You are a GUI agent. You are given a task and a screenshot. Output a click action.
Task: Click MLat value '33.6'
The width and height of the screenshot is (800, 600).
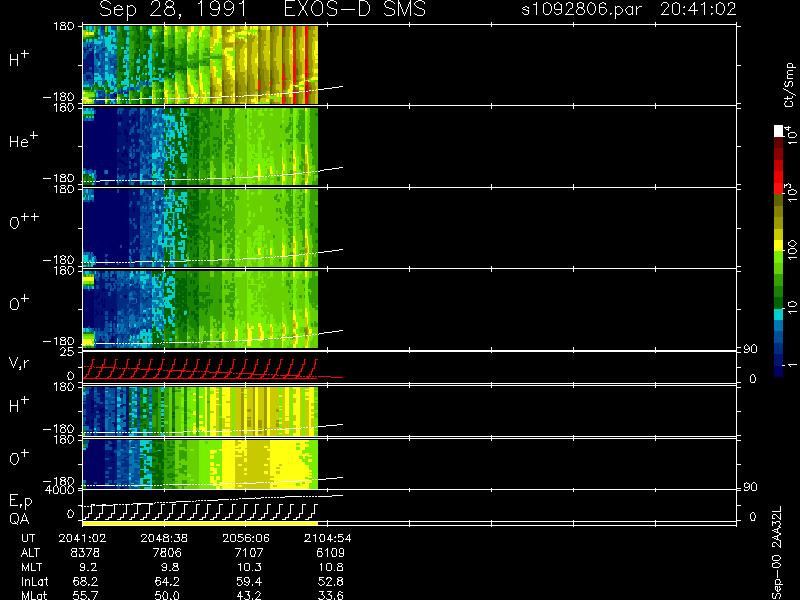[x=331, y=595]
